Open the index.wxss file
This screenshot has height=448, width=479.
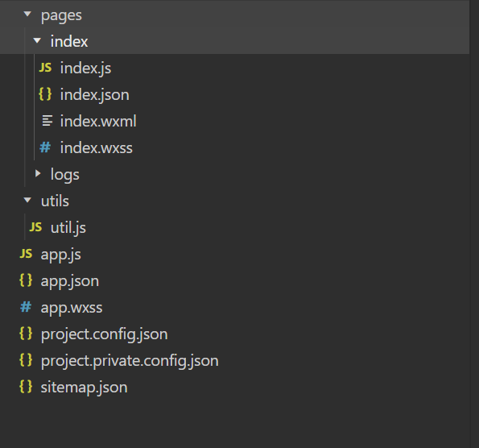(97, 148)
